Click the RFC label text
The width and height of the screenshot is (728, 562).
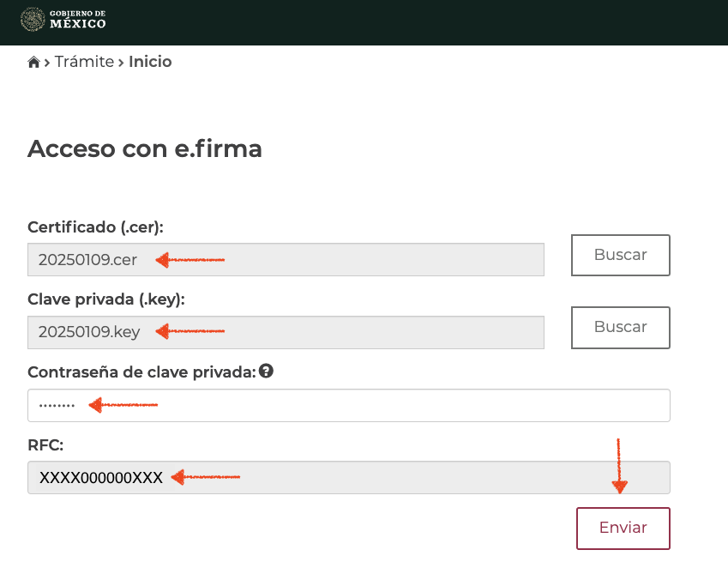(45, 445)
